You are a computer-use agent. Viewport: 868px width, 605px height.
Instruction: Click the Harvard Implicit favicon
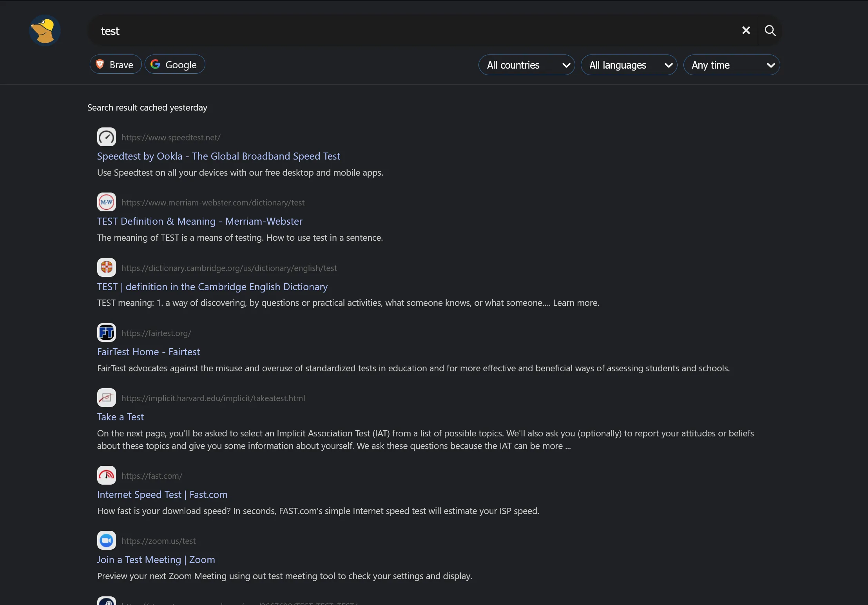106,398
